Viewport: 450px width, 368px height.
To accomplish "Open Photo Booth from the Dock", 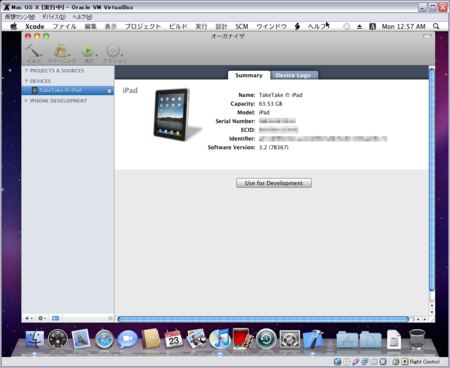I will tap(243, 339).
